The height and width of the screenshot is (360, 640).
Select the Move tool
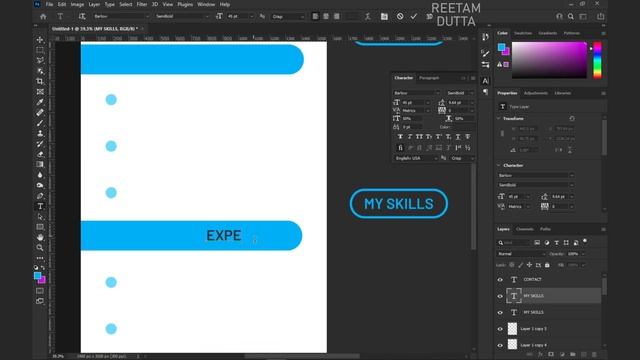[x=40, y=40]
